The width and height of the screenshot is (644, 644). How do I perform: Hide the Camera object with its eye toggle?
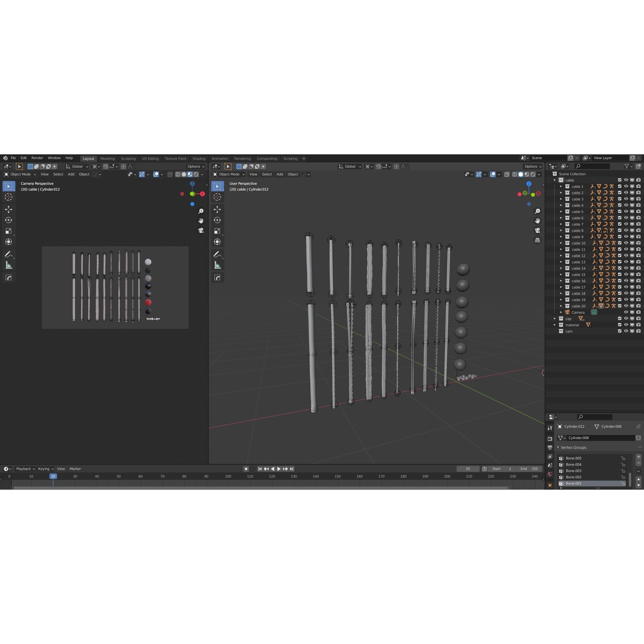pos(626,312)
